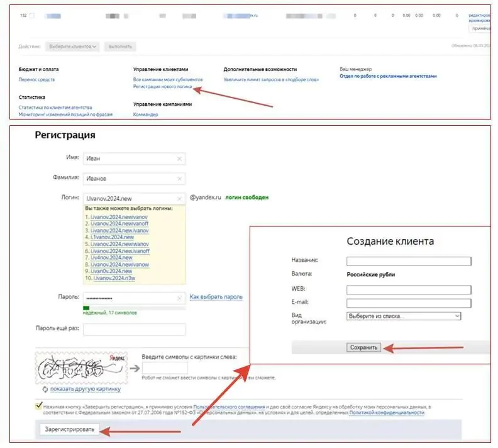Viewport: 498px width, 448px height.
Task: Click 'редактировать' link in row 132
Action: coord(479,15)
